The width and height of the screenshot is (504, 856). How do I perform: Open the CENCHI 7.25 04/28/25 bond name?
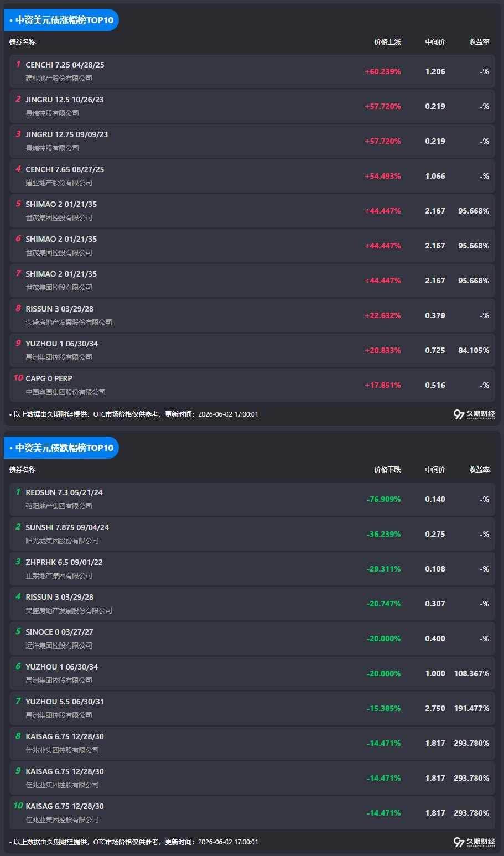point(65,65)
